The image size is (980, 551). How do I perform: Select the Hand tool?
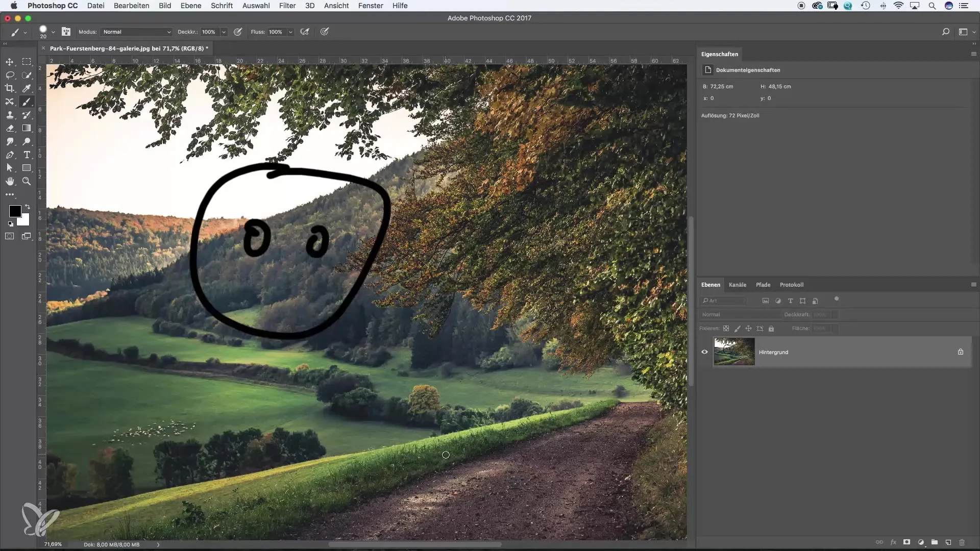9,181
